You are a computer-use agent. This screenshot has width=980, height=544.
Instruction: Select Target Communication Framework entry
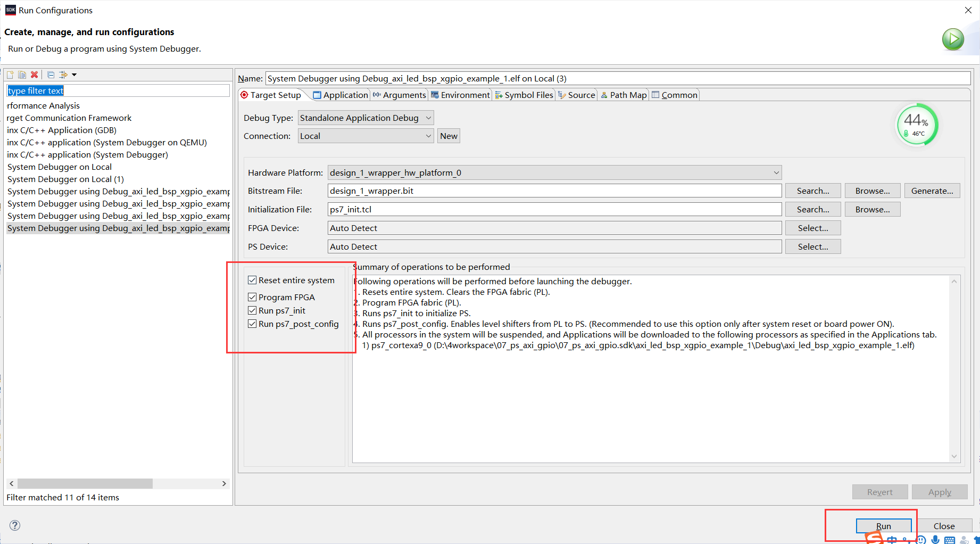pyautogui.click(x=69, y=118)
